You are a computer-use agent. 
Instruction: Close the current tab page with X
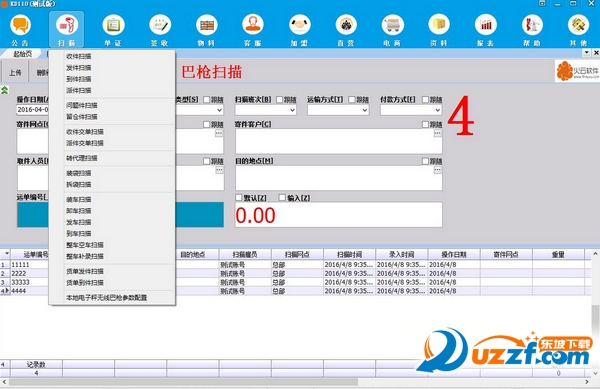point(596,53)
